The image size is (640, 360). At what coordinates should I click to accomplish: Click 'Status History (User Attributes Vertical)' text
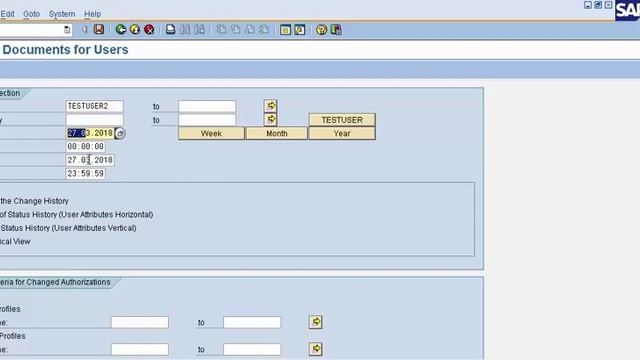[69, 228]
